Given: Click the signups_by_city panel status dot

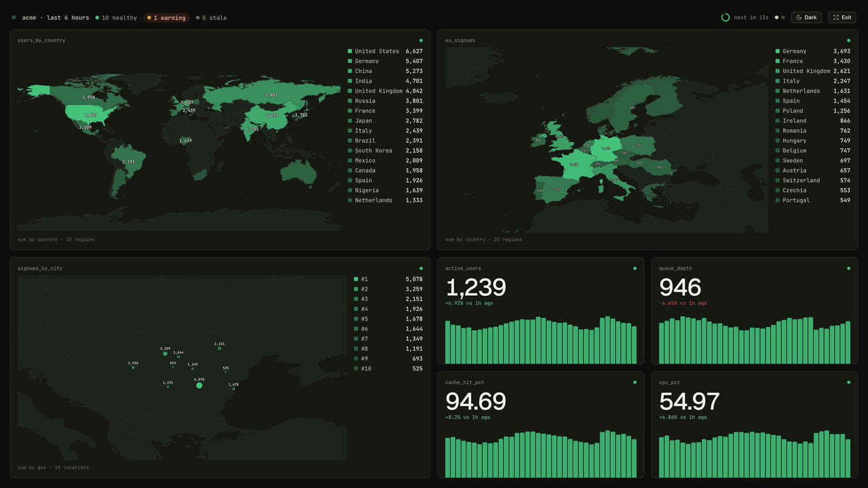Looking at the screenshot, I should point(421,268).
